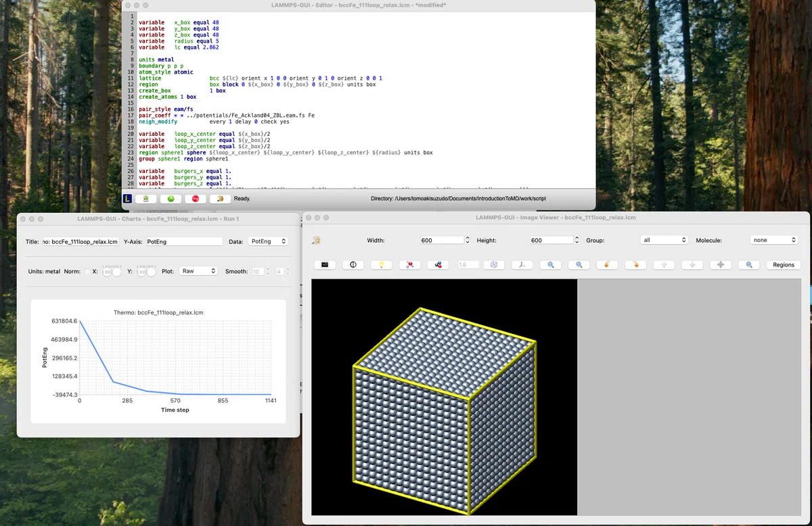The image size is (812, 526).
Task: Open the Molecule dropdown set to none
Action: [774, 240]
